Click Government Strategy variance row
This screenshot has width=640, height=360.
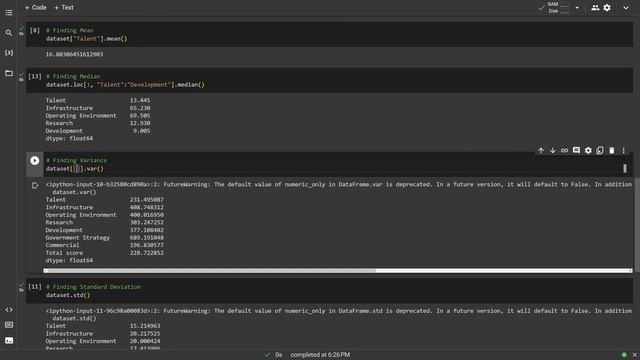coord(104,238)
